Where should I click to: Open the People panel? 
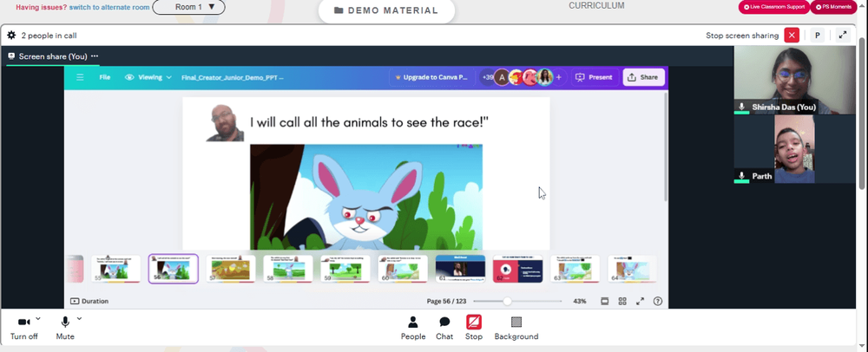coord(413,328)
